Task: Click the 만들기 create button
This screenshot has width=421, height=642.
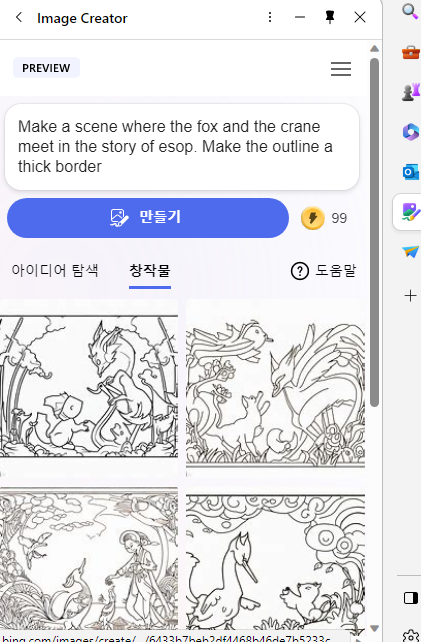Action: 148,218
